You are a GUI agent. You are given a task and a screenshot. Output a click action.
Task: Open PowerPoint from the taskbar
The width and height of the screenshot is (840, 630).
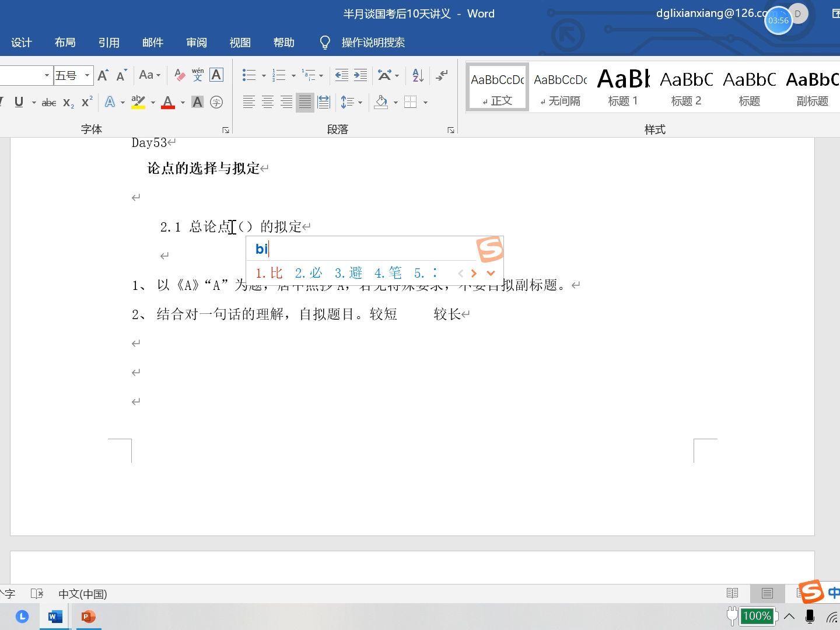click(x=89, y=617)
